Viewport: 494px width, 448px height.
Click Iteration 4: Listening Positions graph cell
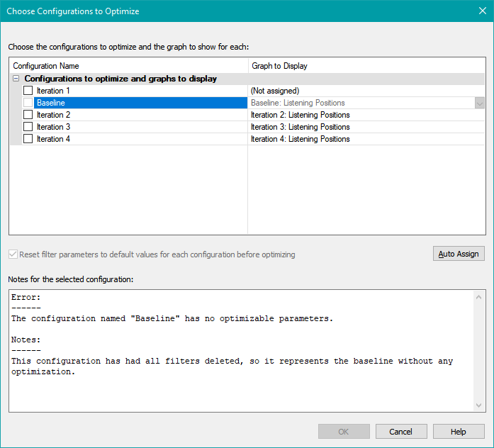point(366,139)
